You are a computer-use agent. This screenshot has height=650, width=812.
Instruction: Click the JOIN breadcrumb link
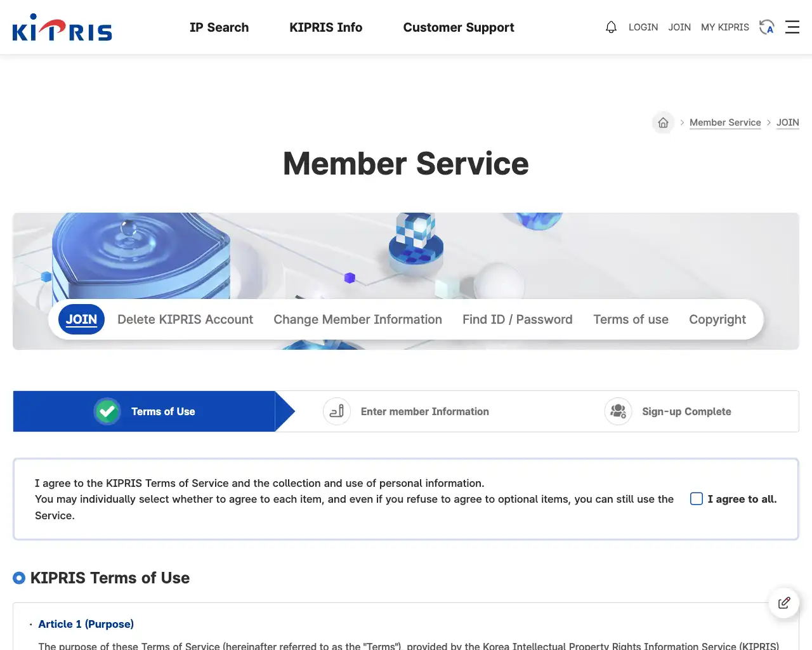[x=788, y=123]
